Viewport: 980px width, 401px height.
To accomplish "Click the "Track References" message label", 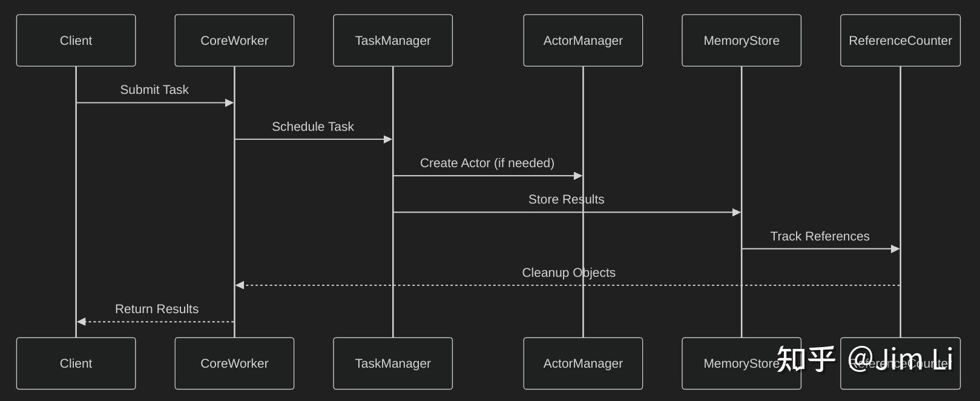I will tap(820, 236).
